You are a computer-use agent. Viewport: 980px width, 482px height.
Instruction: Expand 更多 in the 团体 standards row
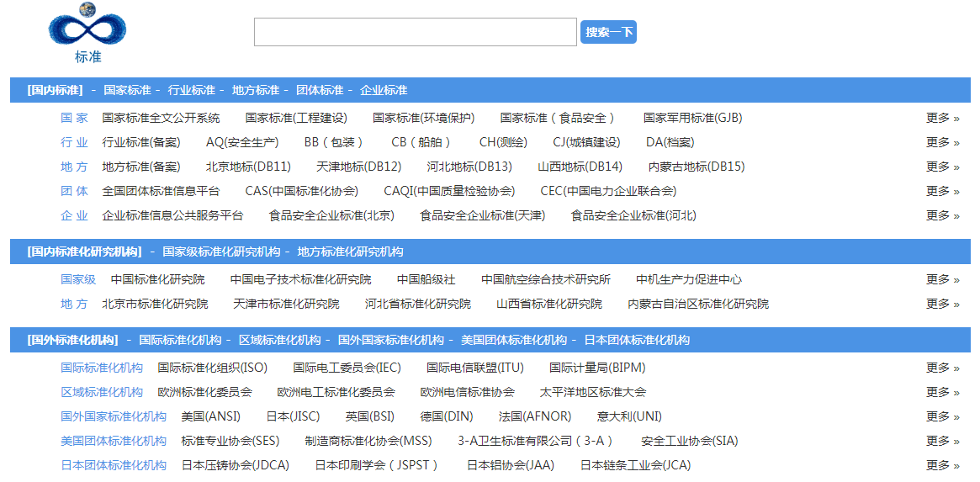coord(942,191)
